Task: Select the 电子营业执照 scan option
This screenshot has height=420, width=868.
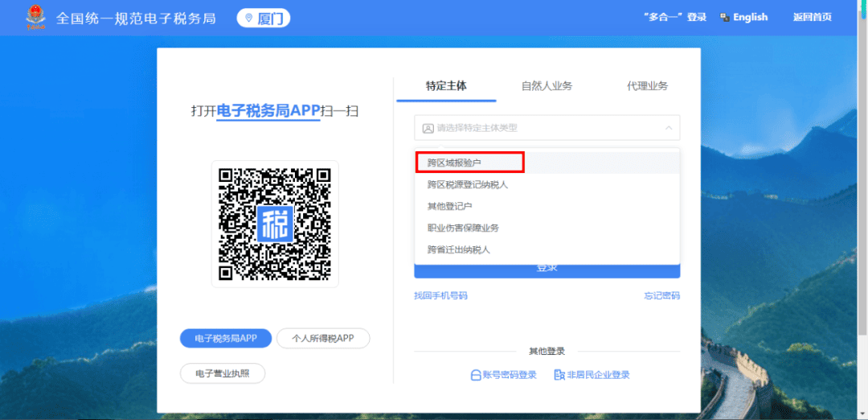Action: [x=223, y=374]
